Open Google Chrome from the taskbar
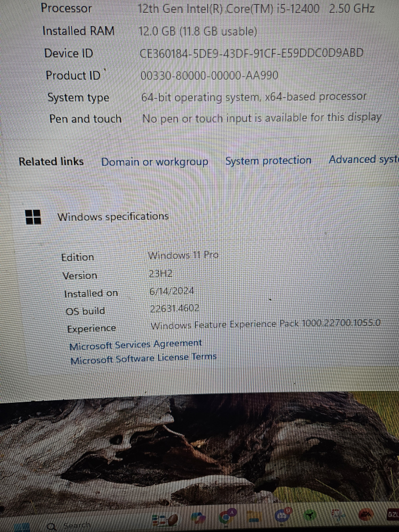Image resolution: width=399 pixels, height=532 pixels. click(x=226, y=517)
